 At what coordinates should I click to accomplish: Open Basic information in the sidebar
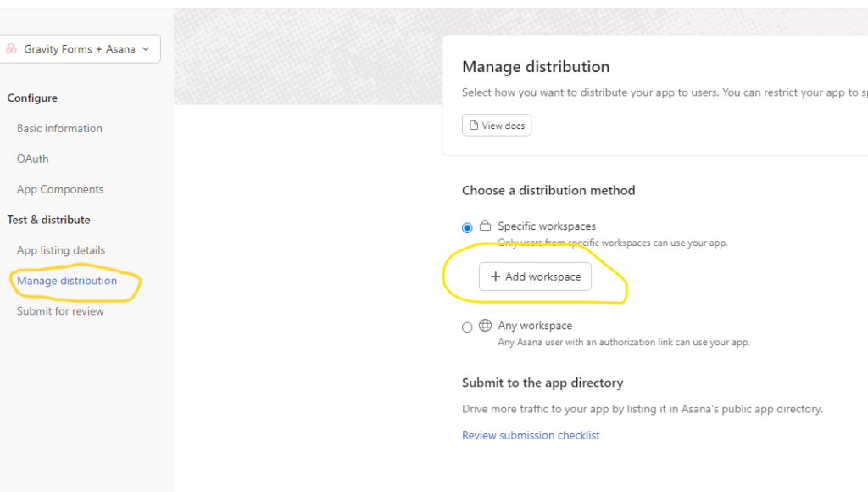(59, 129)
